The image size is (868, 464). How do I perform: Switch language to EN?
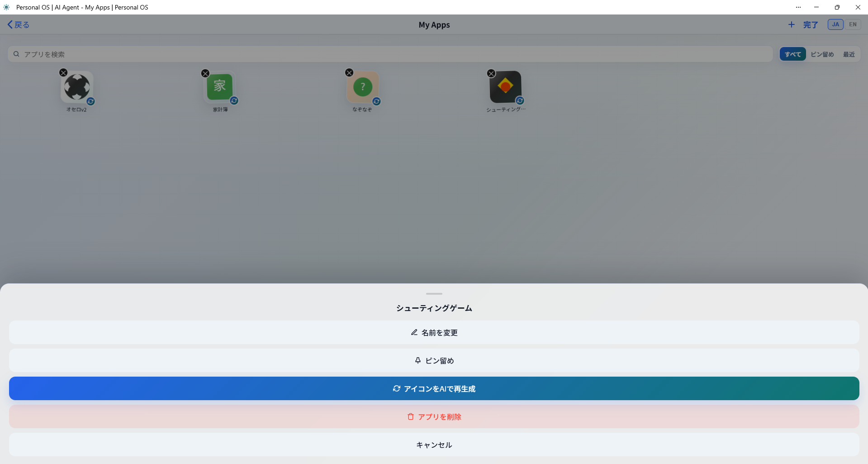(853, 24)
